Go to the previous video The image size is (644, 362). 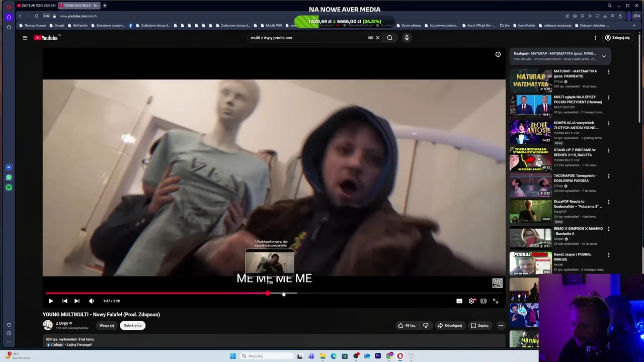[64, 301]
